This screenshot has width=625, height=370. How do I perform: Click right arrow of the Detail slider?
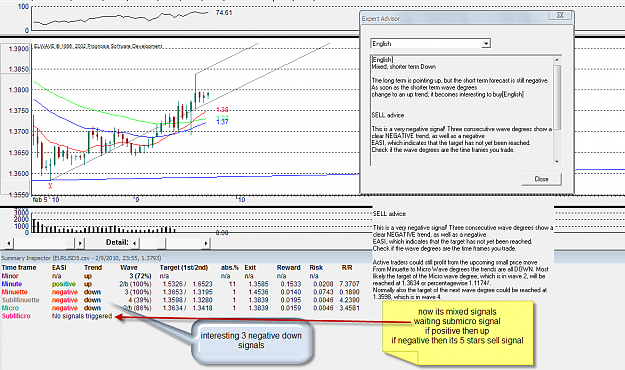point(206,242)
